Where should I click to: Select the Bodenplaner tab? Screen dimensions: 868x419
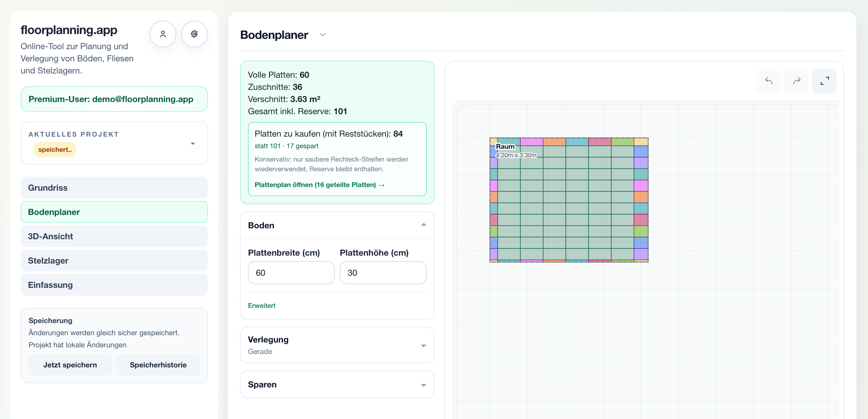(114, 212)
